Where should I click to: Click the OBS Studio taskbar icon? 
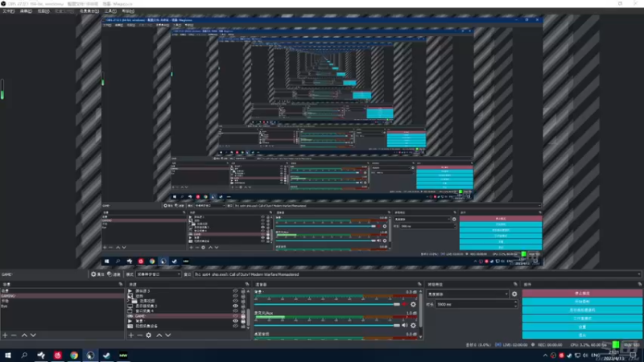(x=90, y=356)
